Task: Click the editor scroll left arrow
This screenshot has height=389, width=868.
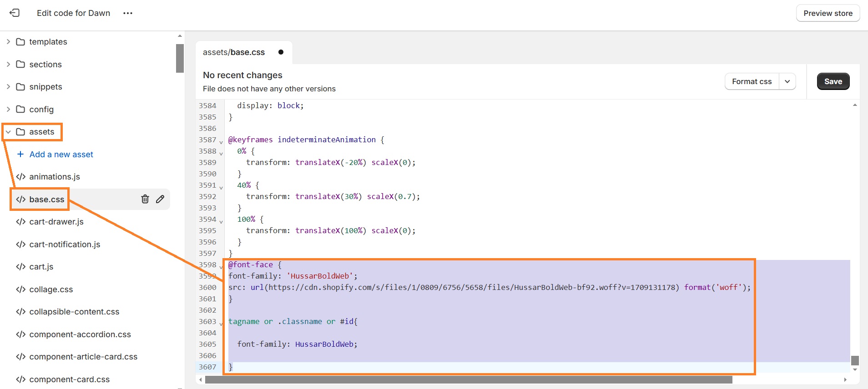Action: coord(201,379)
